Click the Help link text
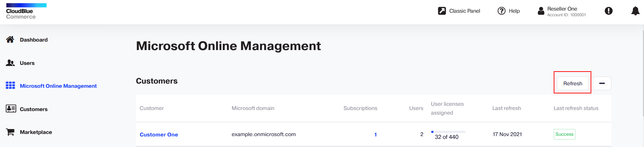This screenshot has width=644, height=147. pos(514,11)
